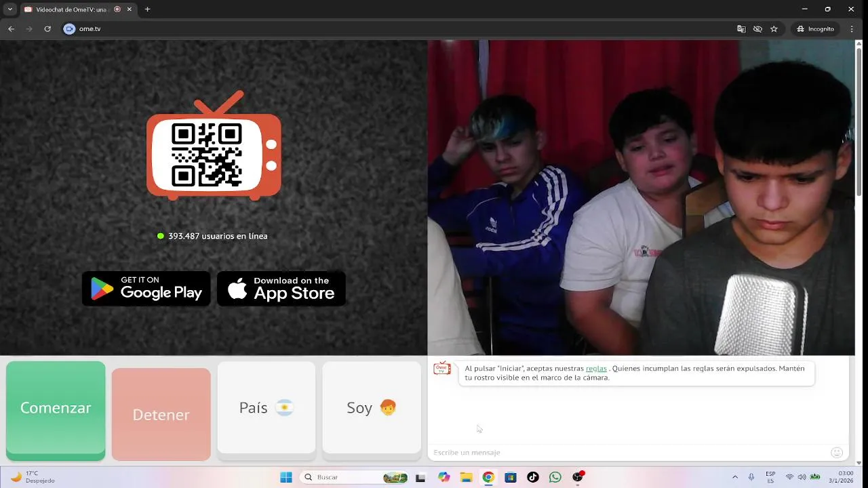This screenshot has width=868, height=488.
Task: Click the Download on the App Store badge
Action: [281, 289]
